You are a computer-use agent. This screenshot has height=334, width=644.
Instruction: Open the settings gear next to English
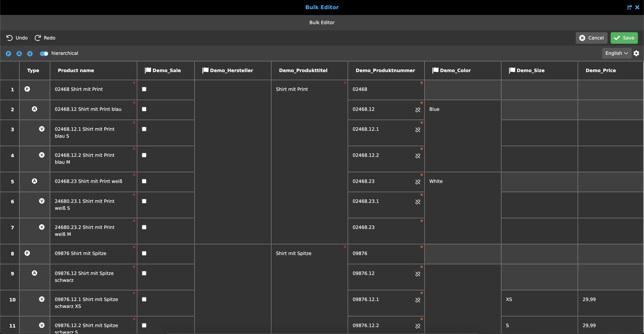(636, 53)
